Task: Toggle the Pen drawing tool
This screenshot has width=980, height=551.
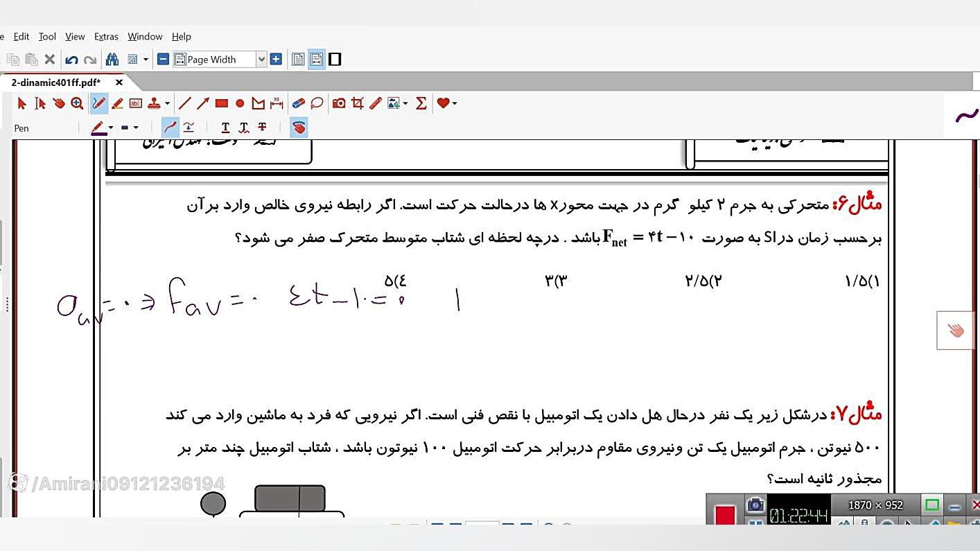Action: [x=99, y=103]
